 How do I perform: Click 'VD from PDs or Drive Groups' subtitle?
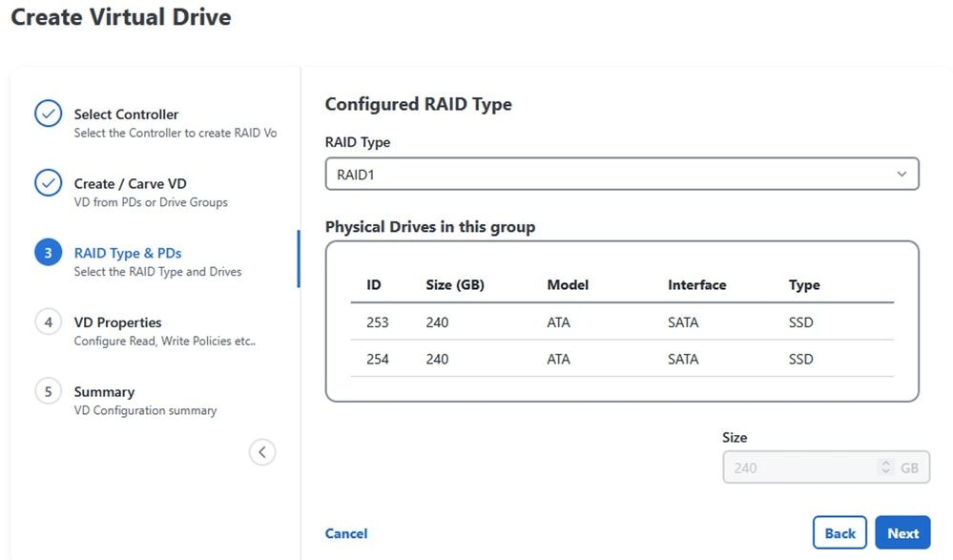pos(151,202)
